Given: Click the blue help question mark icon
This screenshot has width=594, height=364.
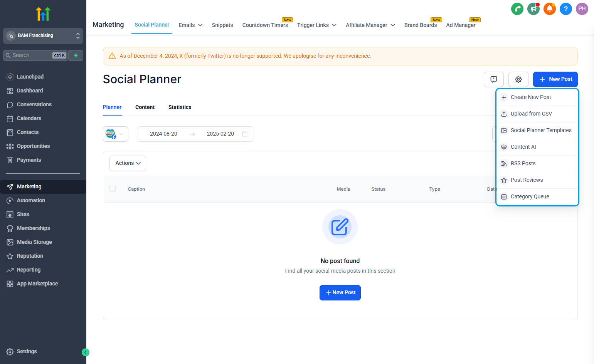Looking at the screenshot, I should tap(566, 9).
